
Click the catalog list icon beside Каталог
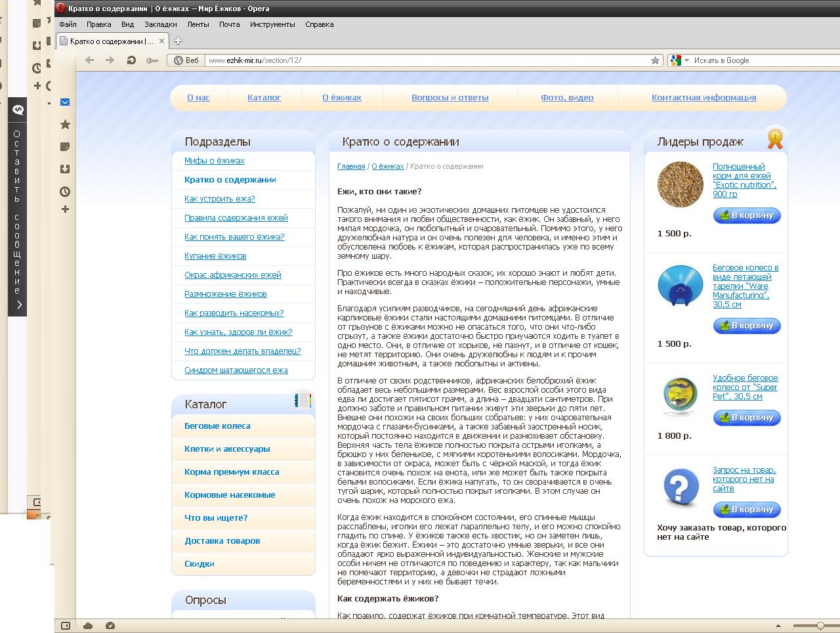point(303,400)
